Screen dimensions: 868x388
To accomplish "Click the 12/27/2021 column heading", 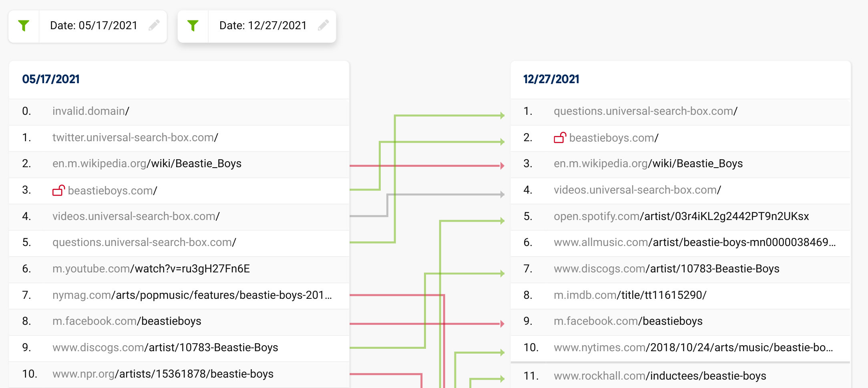I will pos(551,79).
